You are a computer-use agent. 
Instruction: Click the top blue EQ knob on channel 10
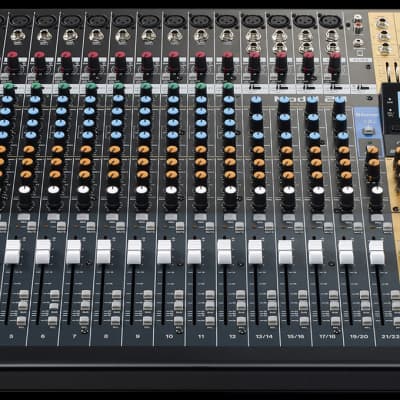(x=173, y=101)
